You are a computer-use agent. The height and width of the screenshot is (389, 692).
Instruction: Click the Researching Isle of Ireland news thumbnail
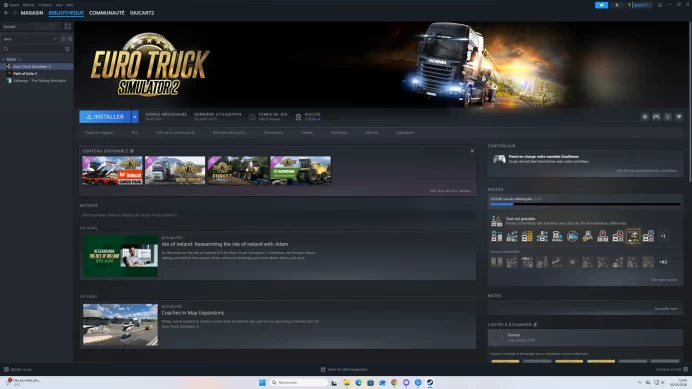[x=120, y=256]
